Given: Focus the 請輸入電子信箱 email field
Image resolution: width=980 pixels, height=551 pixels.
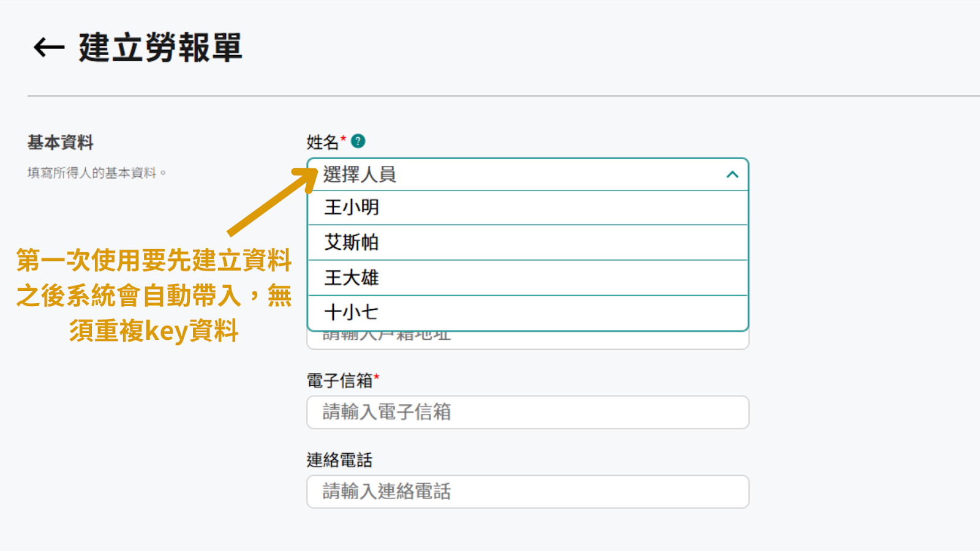Looking at the screenshot, I should [527, 412].
